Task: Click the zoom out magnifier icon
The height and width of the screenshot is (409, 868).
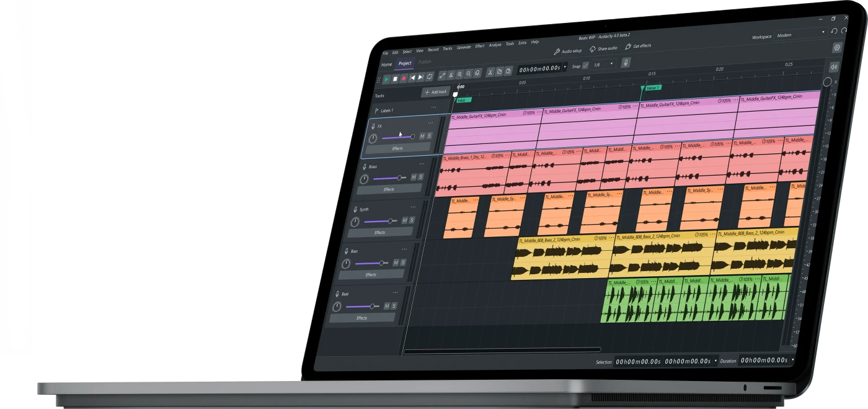Action: tap(468, 73)
